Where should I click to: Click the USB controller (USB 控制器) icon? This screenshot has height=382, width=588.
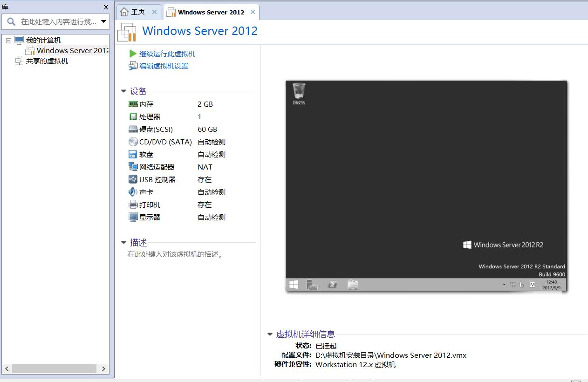pyautogui.click(x=133, y=179)
